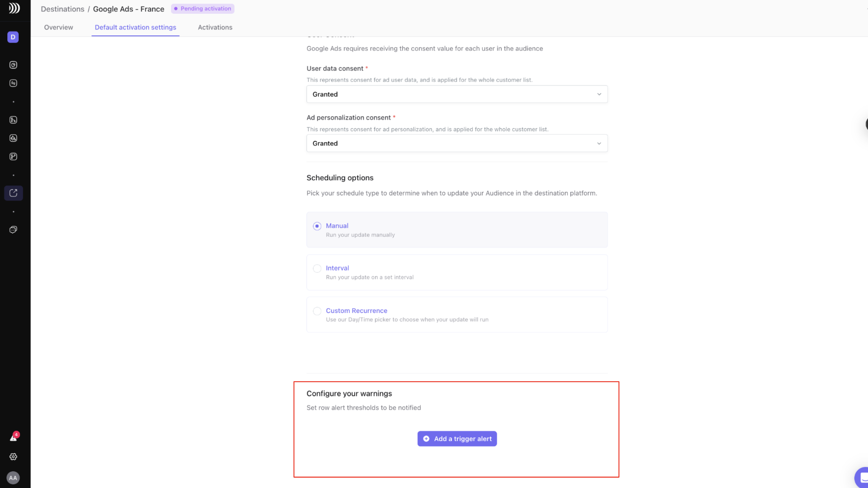Click the purple D workspace icon
Image resolution: width=868 pixels, height=488 pixels.
point(13,37)
